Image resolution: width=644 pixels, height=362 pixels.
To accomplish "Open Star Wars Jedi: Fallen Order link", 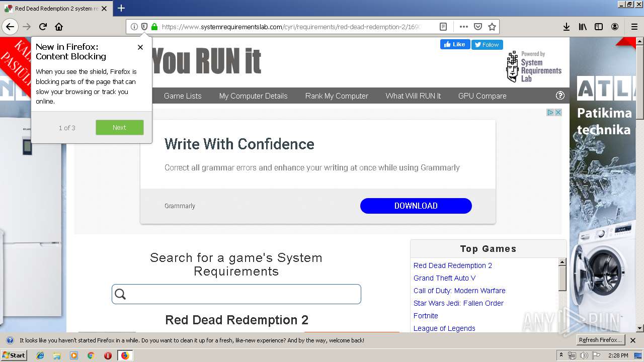I will (458, 303).
